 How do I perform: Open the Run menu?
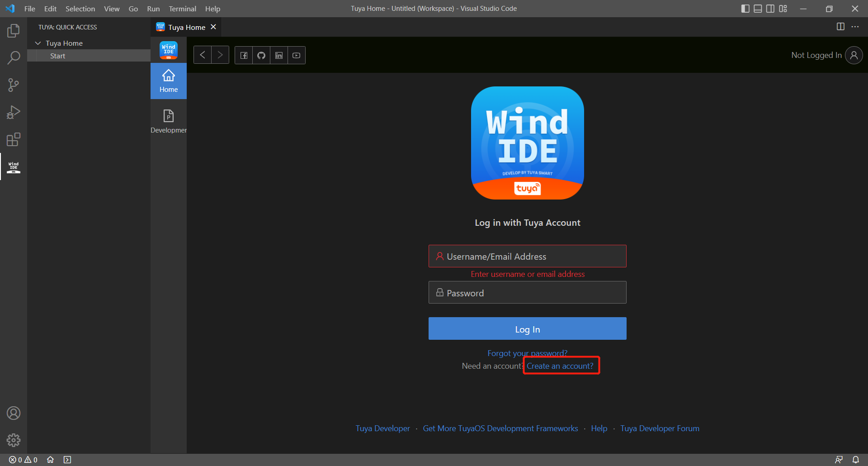153,9
